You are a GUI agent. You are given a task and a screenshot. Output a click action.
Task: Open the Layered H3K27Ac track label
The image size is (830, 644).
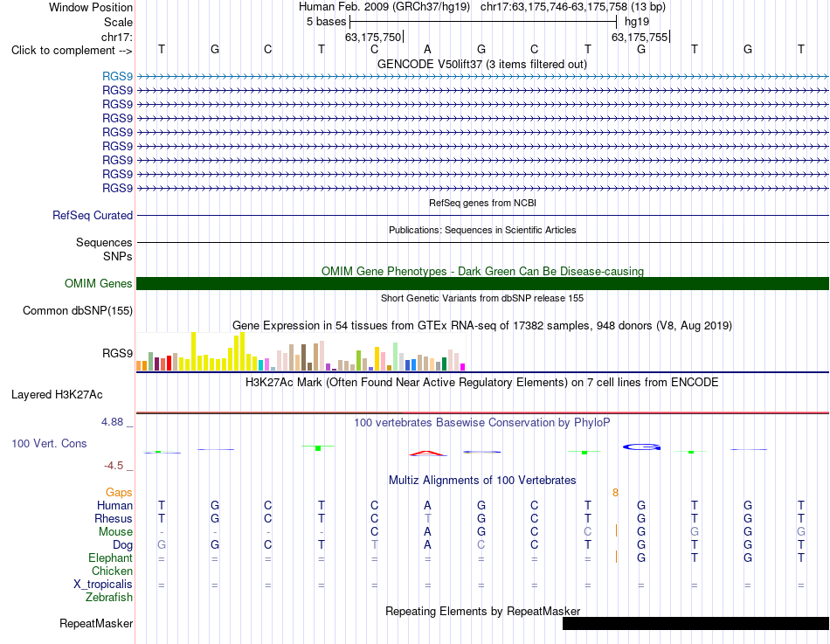click(x=57, y=395)
